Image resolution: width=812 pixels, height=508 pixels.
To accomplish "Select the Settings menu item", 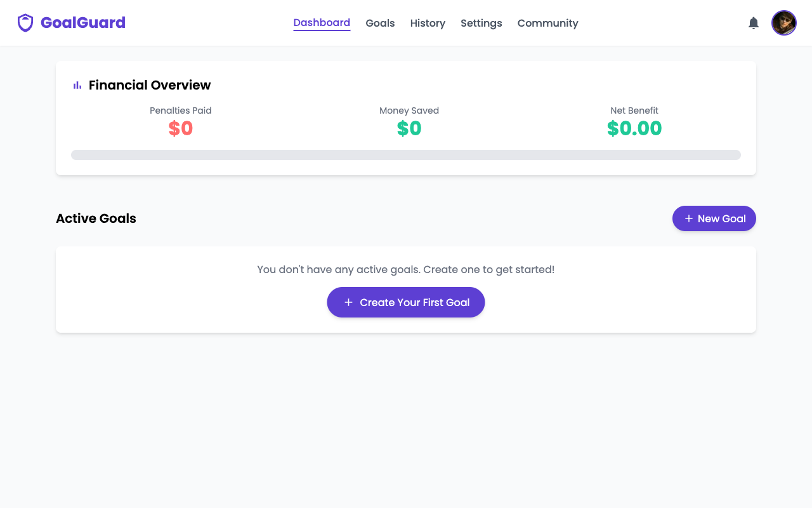I will 481,23.
